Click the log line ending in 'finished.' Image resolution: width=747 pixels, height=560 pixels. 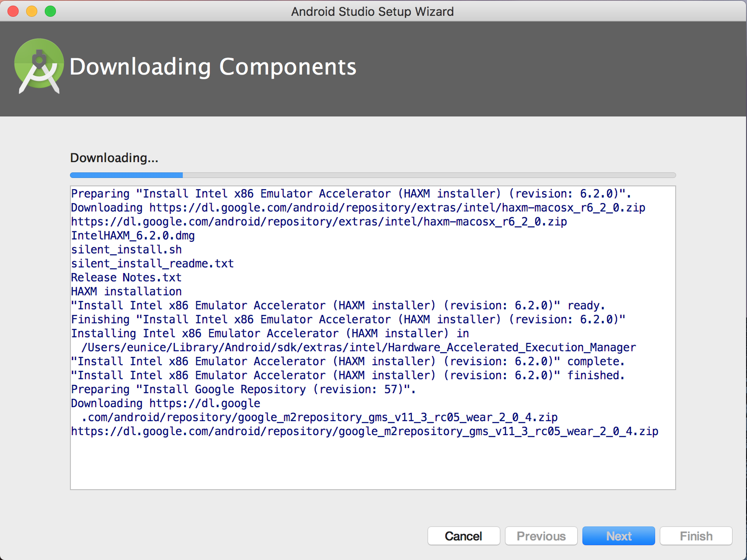[x=347, y=376]
